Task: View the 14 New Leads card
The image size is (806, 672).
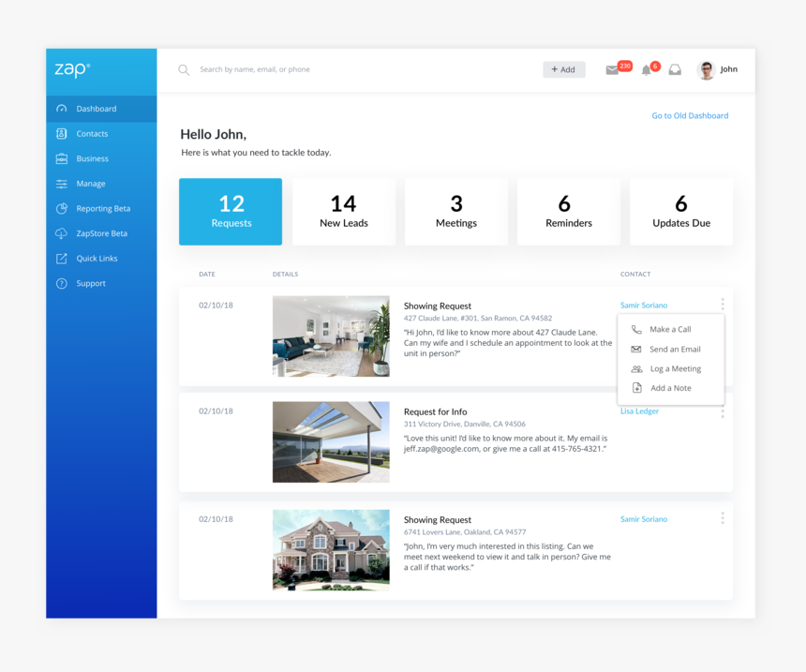Action: click(343, 211)
